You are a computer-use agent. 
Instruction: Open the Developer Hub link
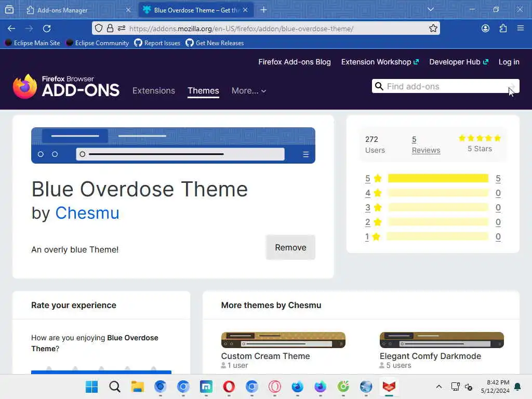459,62
